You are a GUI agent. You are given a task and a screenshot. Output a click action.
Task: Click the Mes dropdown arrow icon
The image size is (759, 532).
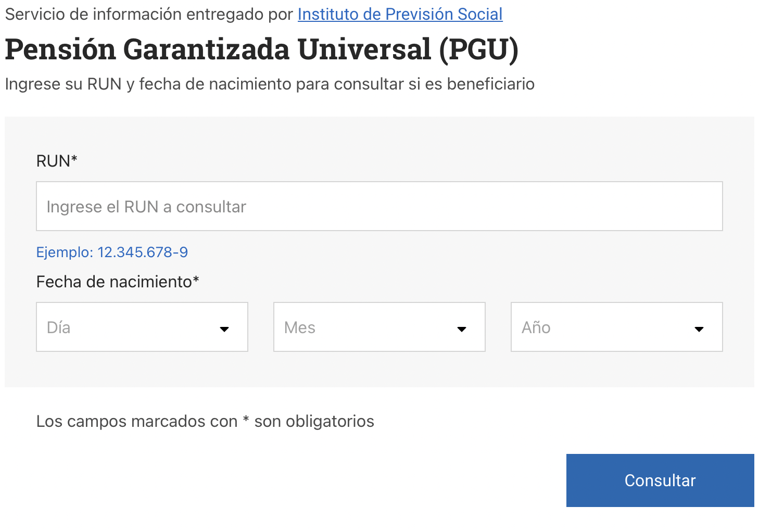(462, 329)
